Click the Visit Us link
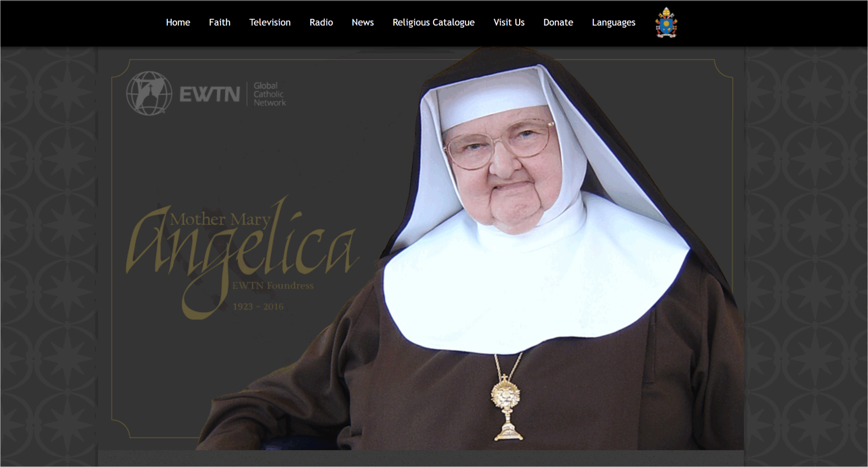Image resolution: width=868 pixels, height=467 pixels. (509, 22)
